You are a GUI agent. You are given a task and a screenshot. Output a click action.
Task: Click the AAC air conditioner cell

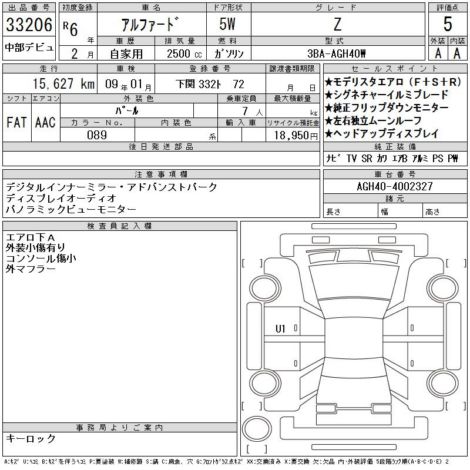point(45,122)
